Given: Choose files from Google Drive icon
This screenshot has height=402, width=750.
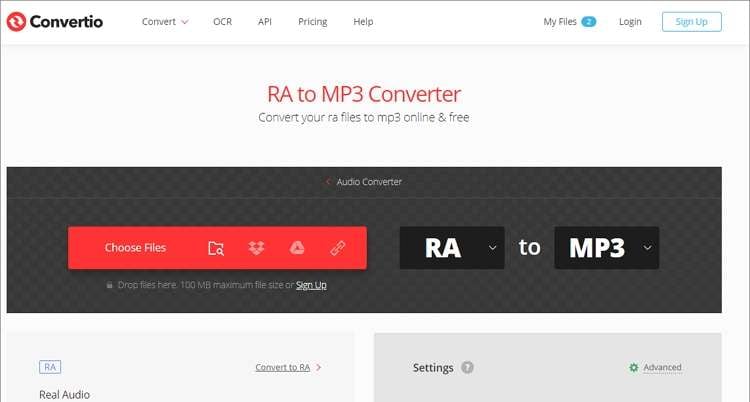Looking at the screenshot, I should click(x=297, y=248).
